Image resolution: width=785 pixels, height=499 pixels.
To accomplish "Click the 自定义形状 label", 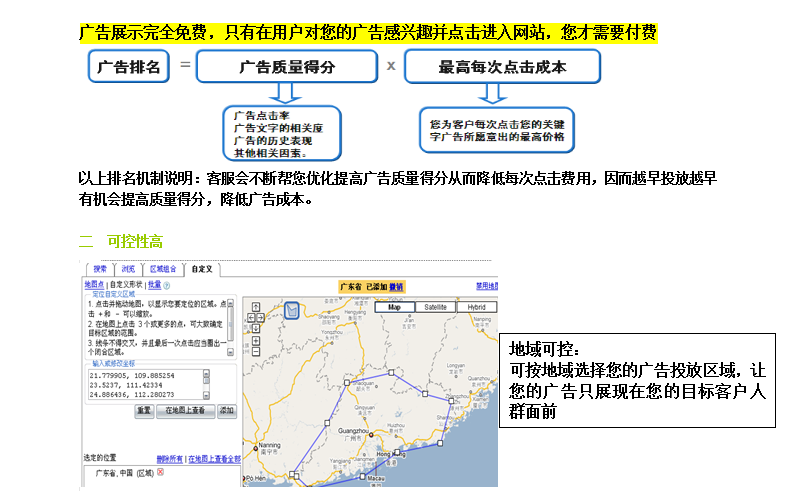I will tap(126, 285).
